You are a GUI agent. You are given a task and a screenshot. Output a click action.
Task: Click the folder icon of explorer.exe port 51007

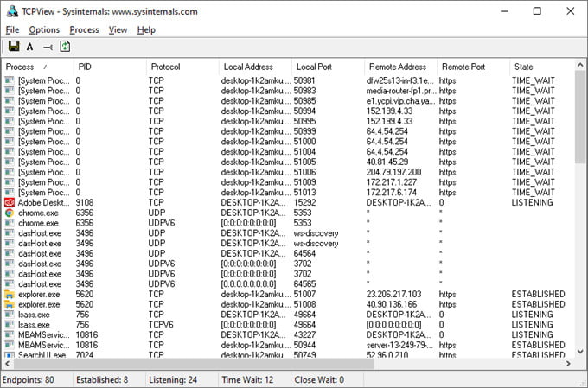click(10, 295)
